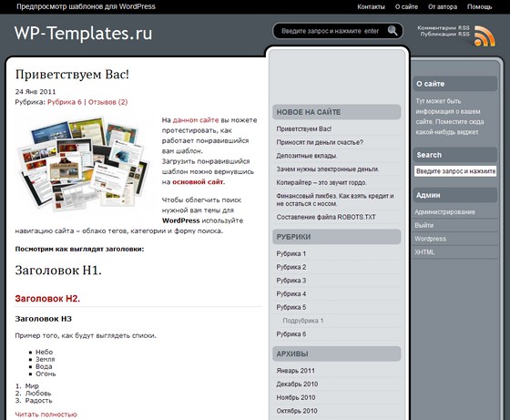Go to От автора page
510x420 pixels.
coord(443,6)
